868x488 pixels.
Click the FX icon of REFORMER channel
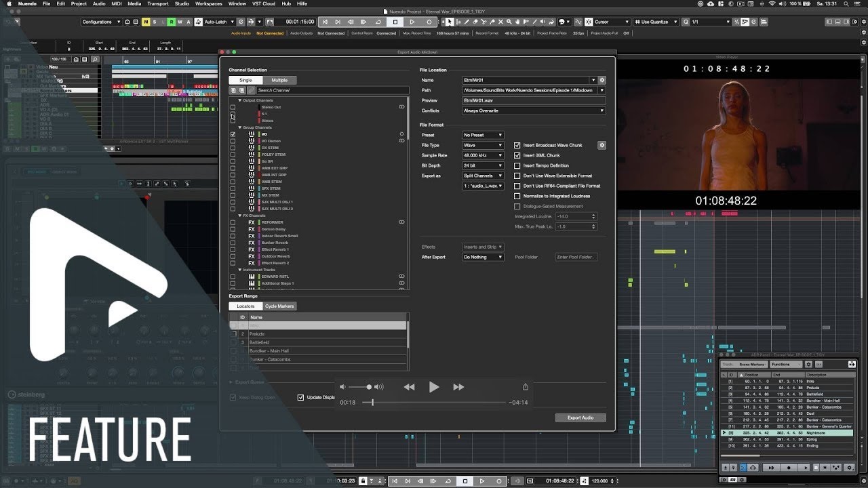[252, 222]
